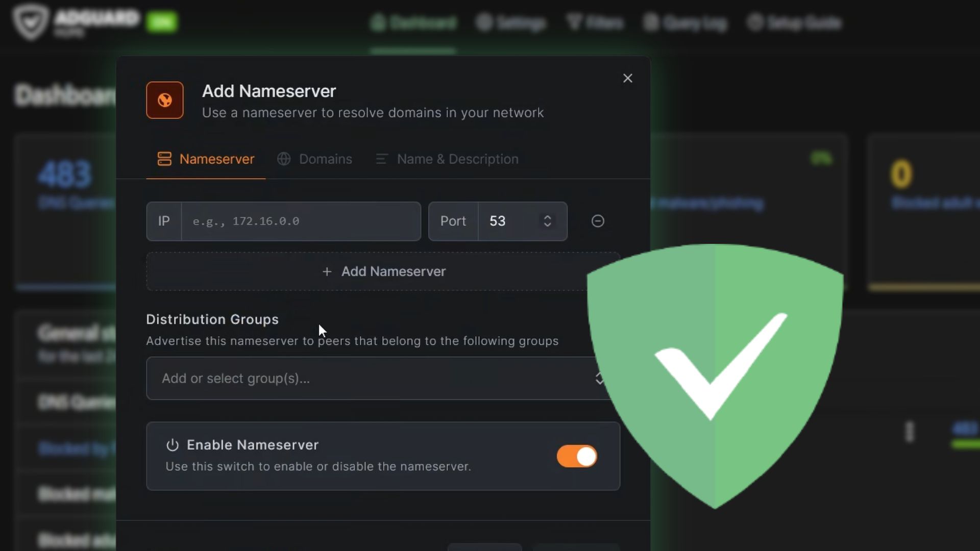
Task: Close the Add Nameserver dialog
Action: click(627, 78)
